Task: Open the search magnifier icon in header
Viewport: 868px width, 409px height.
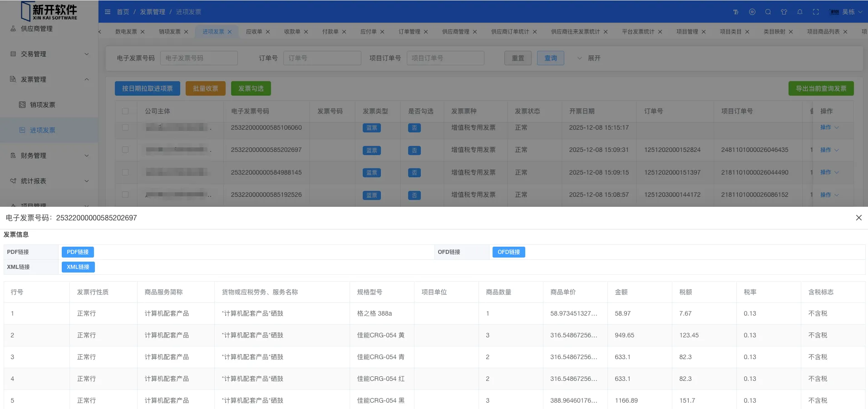Action: pyautogui.click(x=768, y=12)
